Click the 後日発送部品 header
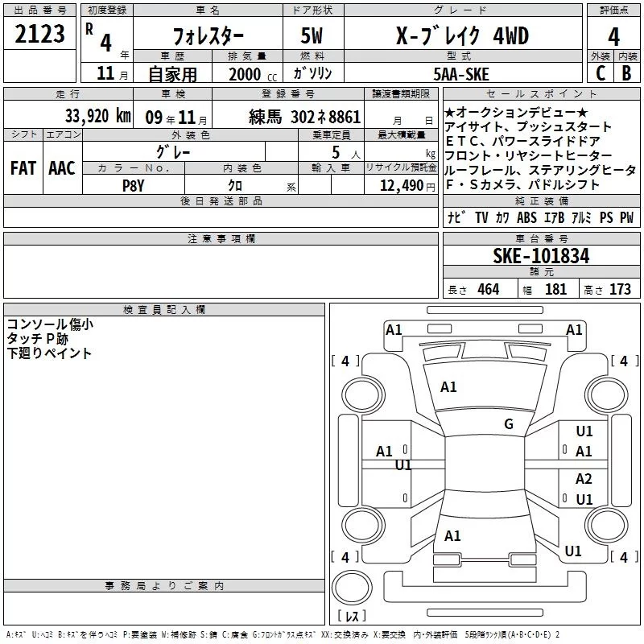 (221, 200)
